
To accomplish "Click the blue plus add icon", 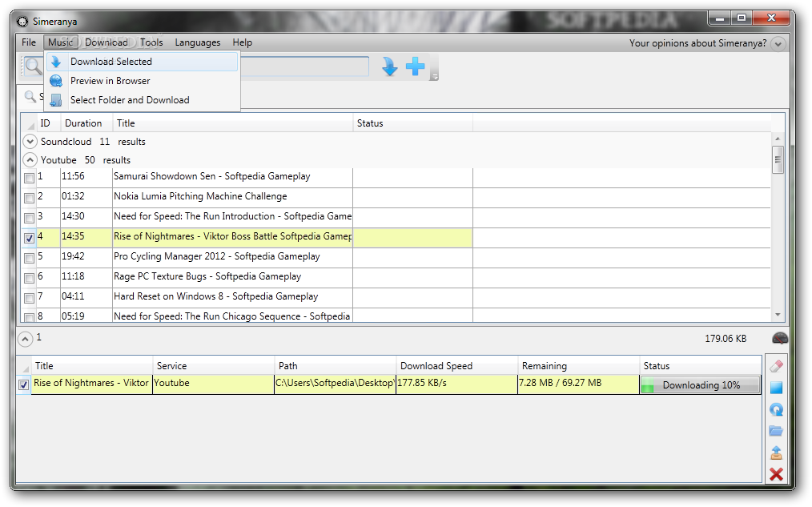I will 416,66.
